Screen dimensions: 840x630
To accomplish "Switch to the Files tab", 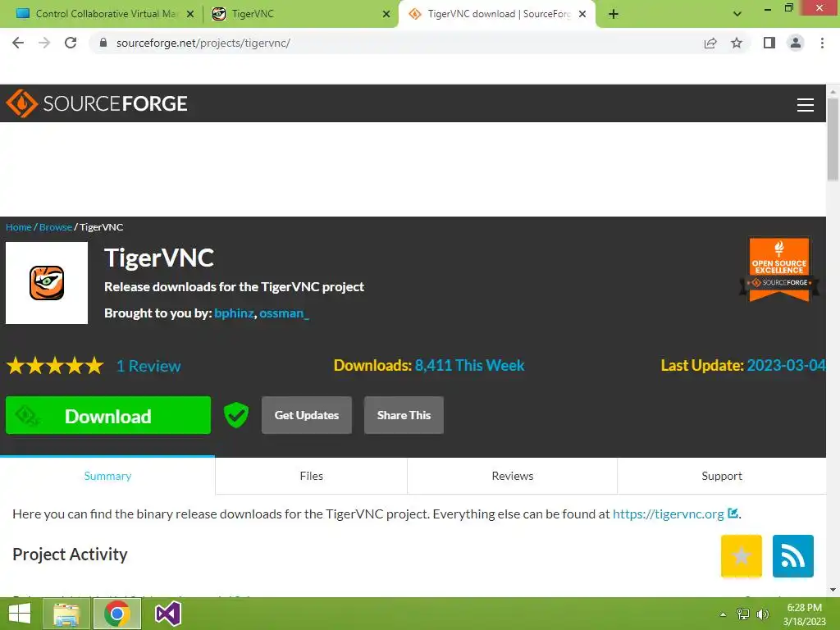I will [311, 476].
